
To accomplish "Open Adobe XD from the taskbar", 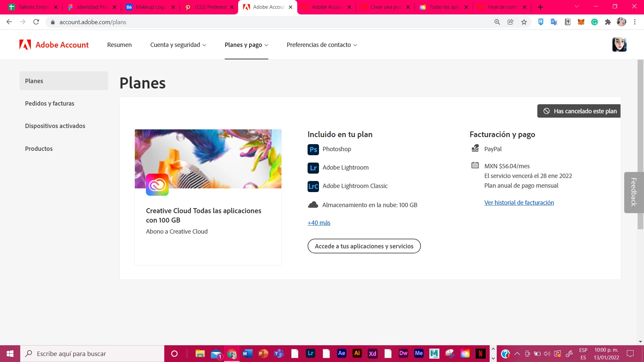I will click(x=372, y=353).
